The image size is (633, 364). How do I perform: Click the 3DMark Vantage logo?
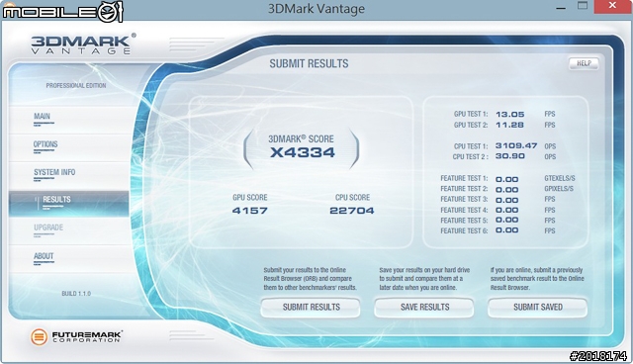click(x=83, y=44)
